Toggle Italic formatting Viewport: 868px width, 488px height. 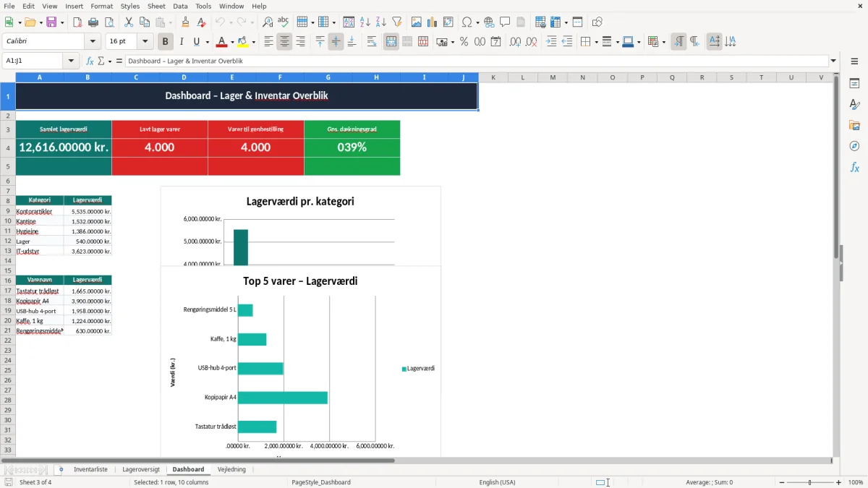pos(181,42)
